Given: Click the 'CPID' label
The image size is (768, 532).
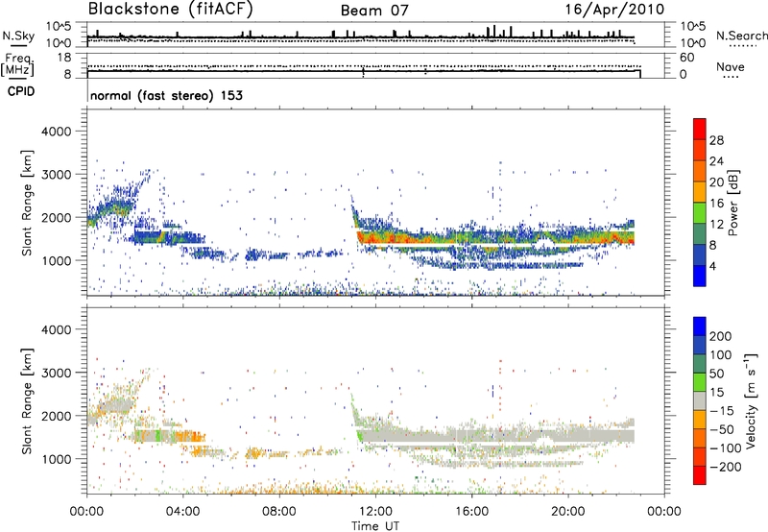Looking at the screenshot, I should click(21, 91).
